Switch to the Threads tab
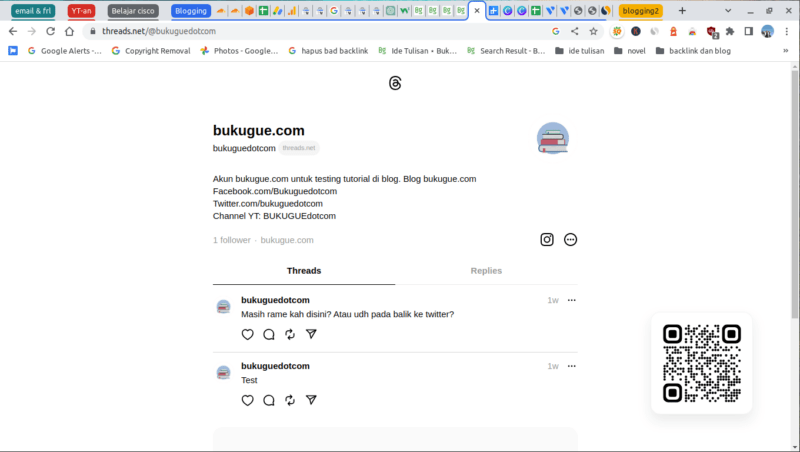This screenshot has height=452, width=800. [x=304, y=271]
